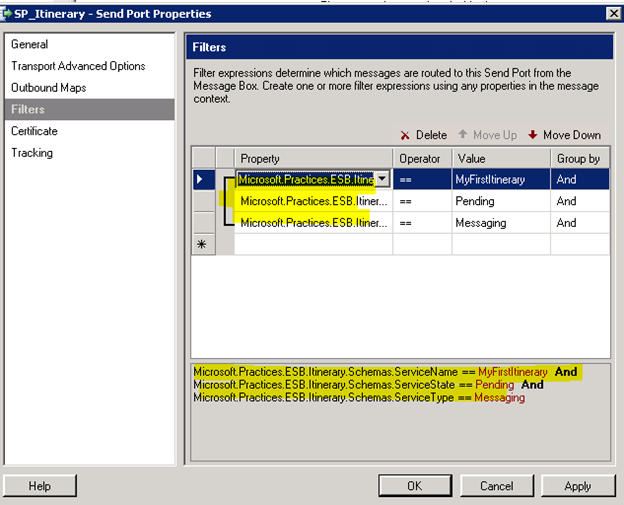
Task: Click the red Move Down arrow icon
Action: pyautogui.click(x=532, y=135)
